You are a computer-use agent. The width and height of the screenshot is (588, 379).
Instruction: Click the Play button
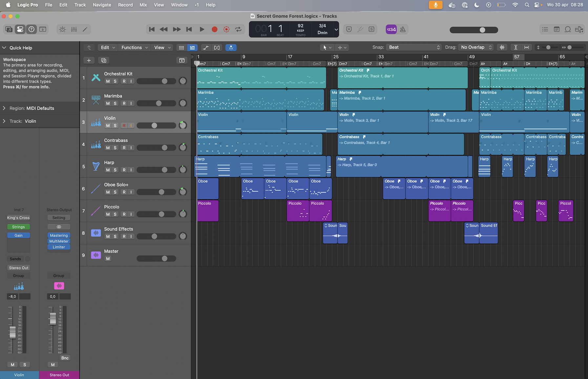tap(202, 29)
